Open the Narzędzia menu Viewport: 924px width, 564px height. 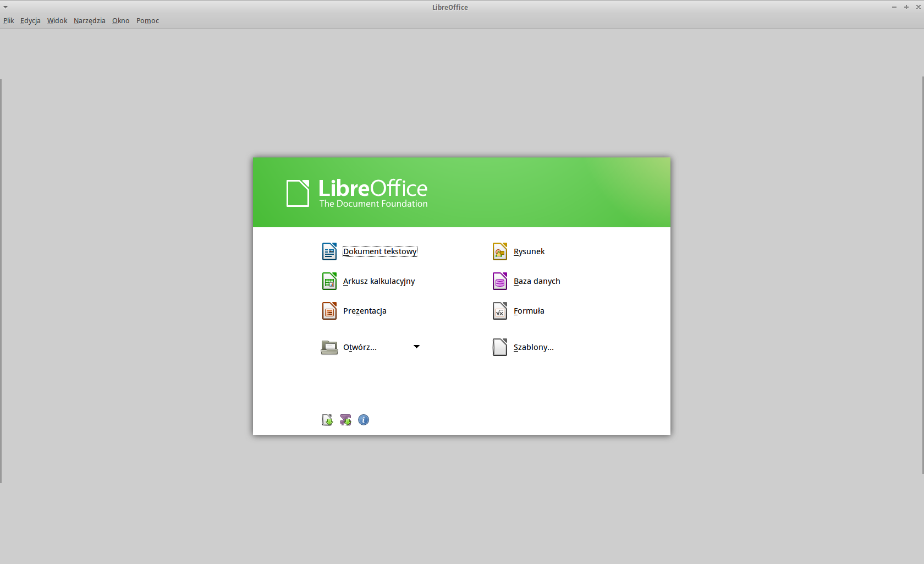pos(90,21)
